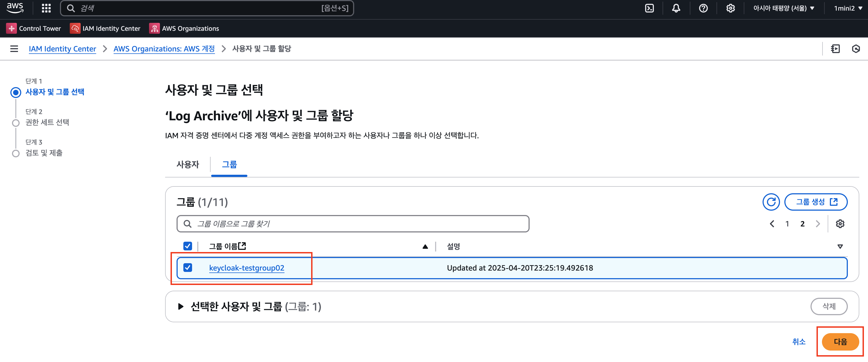This screenshot has width=868, height=362.
Task: Open the 1mini2 account dropdown
Action: pyautogui.click(x=848, y=8)
